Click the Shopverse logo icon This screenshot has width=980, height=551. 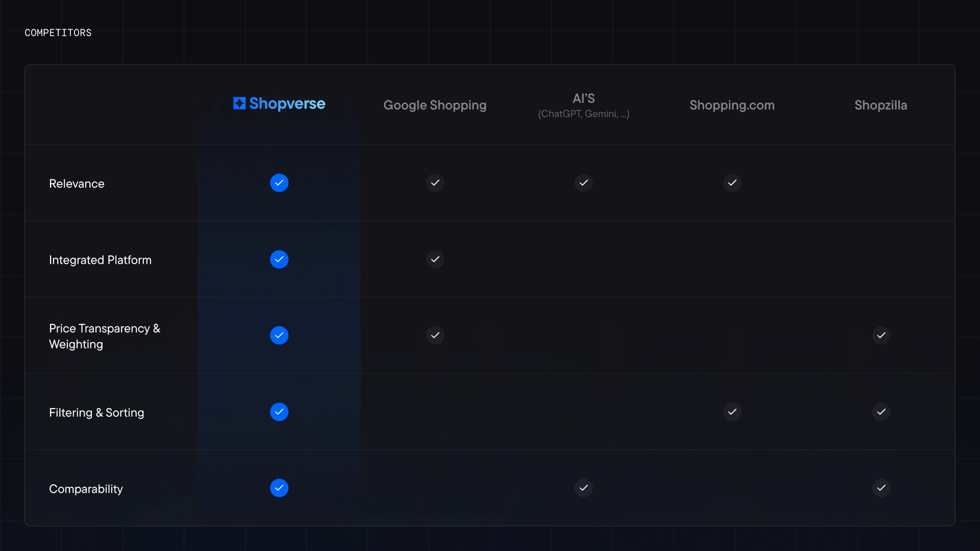coord(239,104)
